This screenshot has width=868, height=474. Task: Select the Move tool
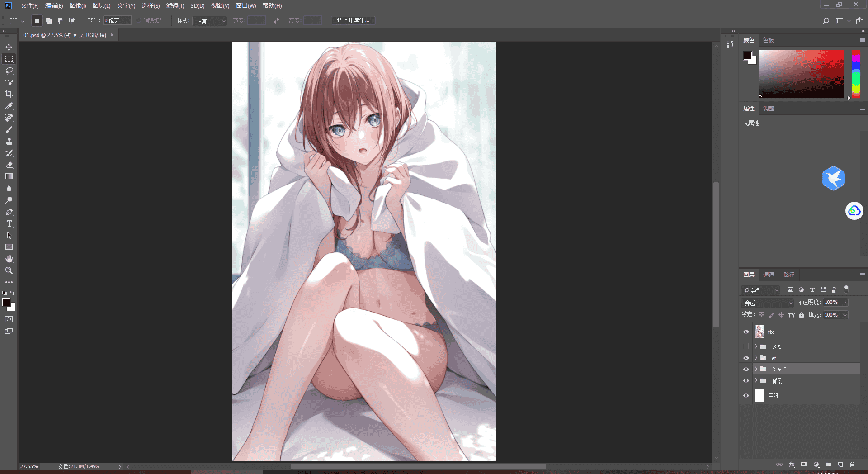tap(9, 47)
